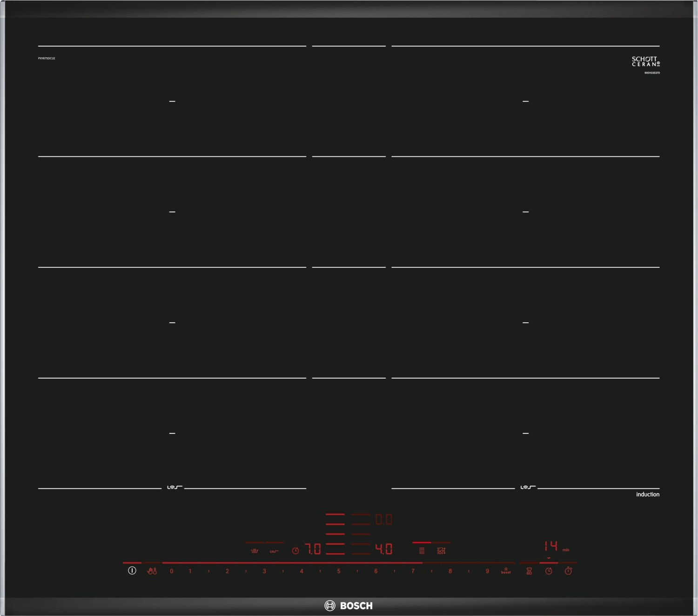Tap the 14 min timer display
Viewport: 698px width, 616px height.
click(551, 546)
